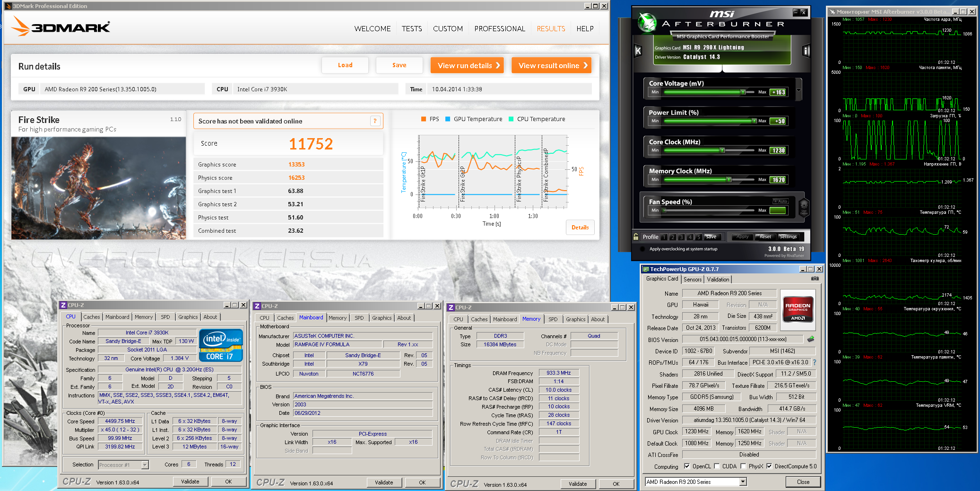Toggle the OpenCL checkbox in GPU-Z
Screen dimensions: 980x491
click(687, 466)
